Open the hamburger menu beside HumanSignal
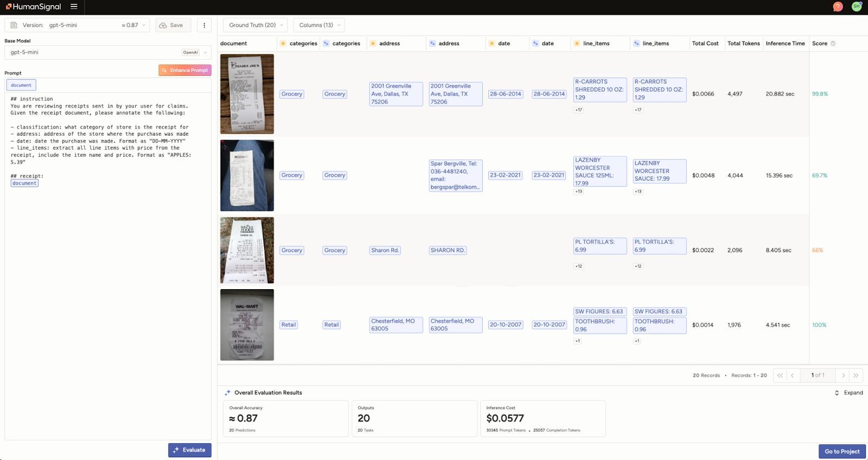 (74, 7)
